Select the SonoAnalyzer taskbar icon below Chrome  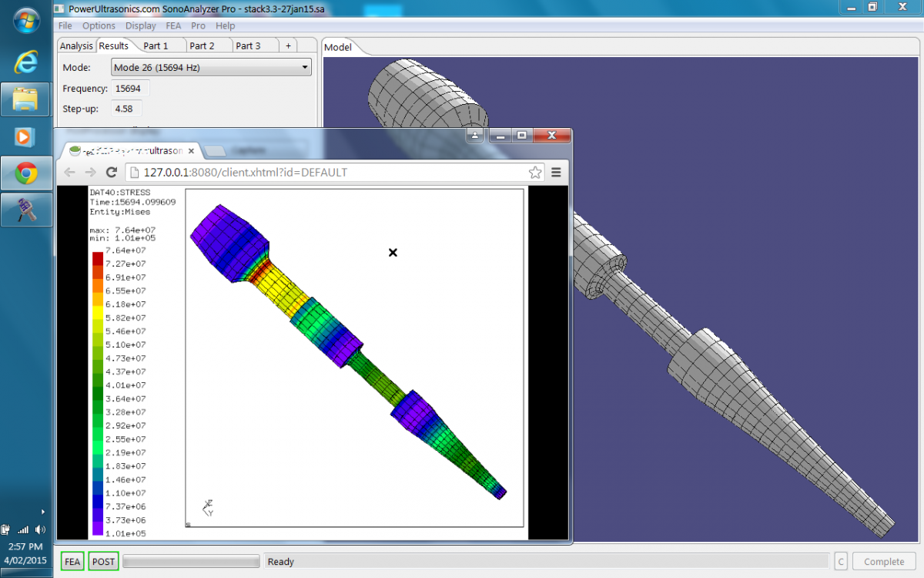26,210
